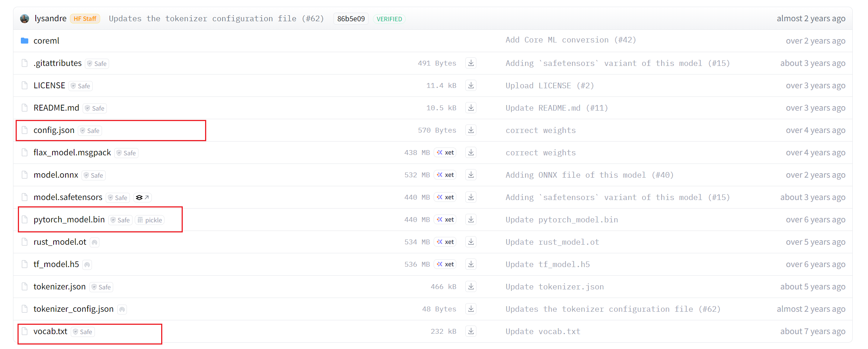Open lysandre's profile
The image size is (868, 349).
(x=51, y=18)
